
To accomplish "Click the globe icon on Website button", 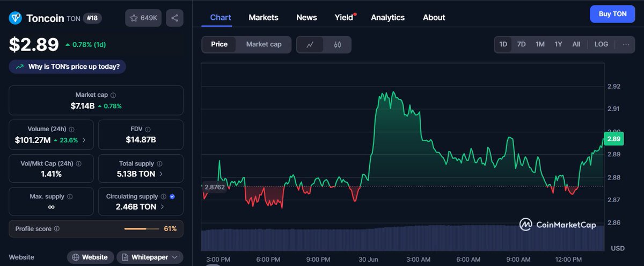I will 76,257.
